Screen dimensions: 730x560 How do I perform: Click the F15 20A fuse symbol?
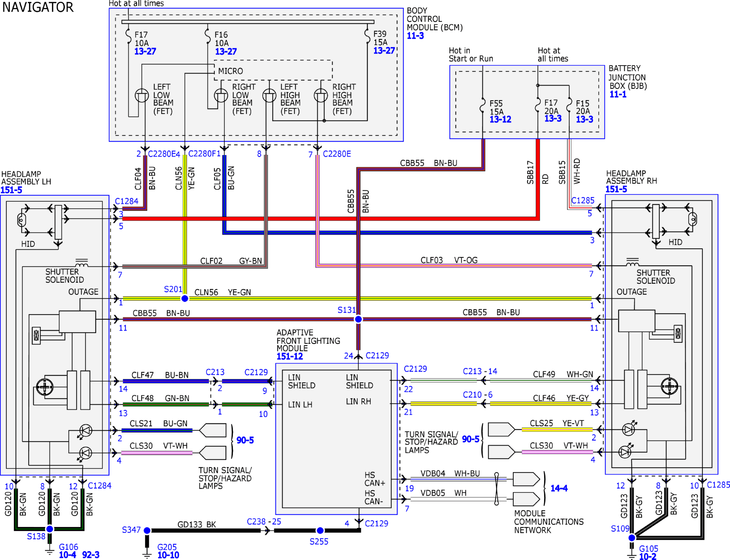pos(569,105)
